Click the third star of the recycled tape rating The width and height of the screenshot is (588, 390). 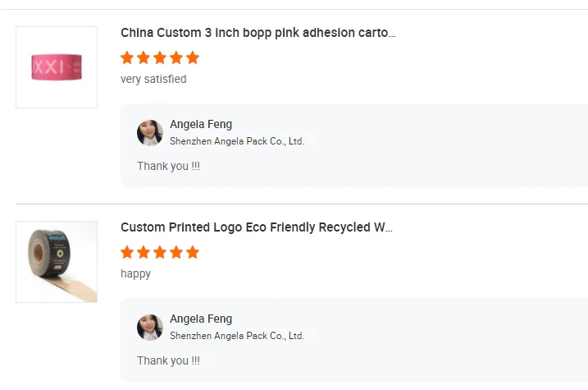pos(160,252)
